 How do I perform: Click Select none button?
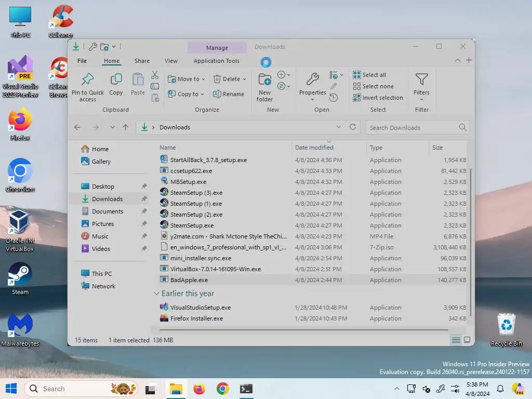tap(373, 86)
